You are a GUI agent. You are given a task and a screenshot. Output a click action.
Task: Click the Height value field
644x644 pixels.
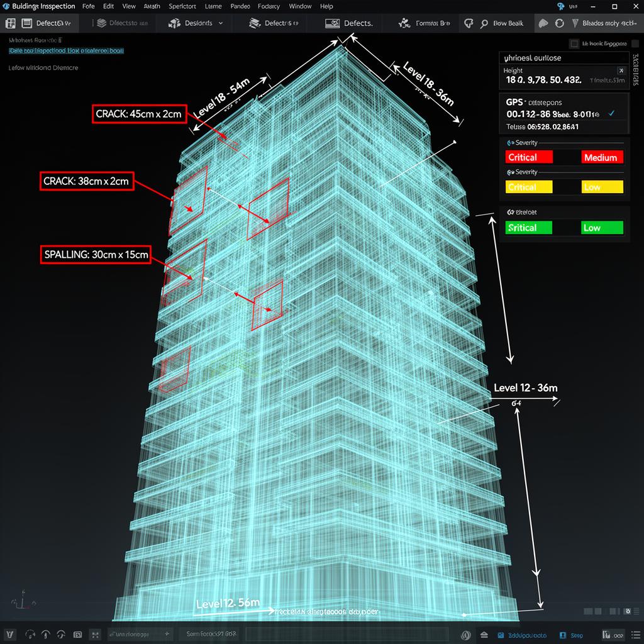(x=544, y=80)
